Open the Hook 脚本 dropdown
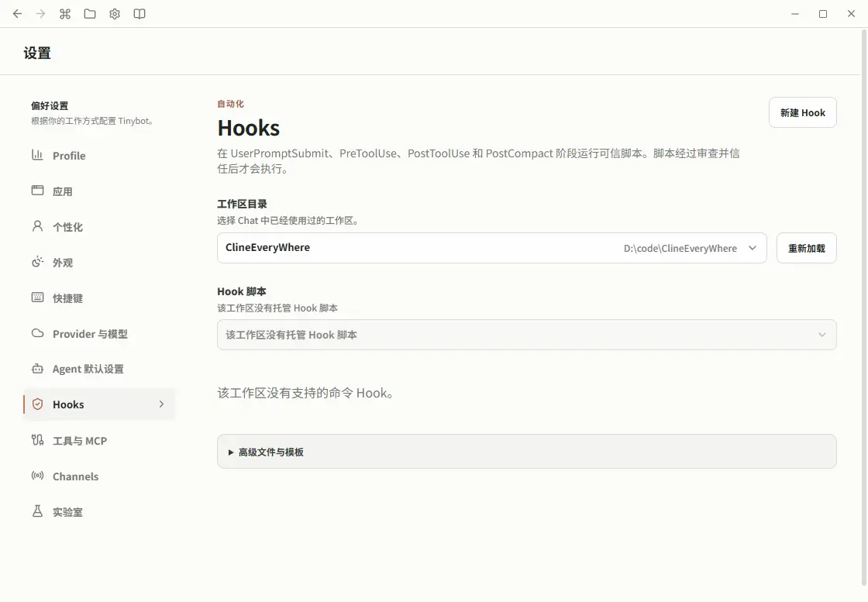The width and height of the screenshot is (868, 602). (x=526, y=335)
